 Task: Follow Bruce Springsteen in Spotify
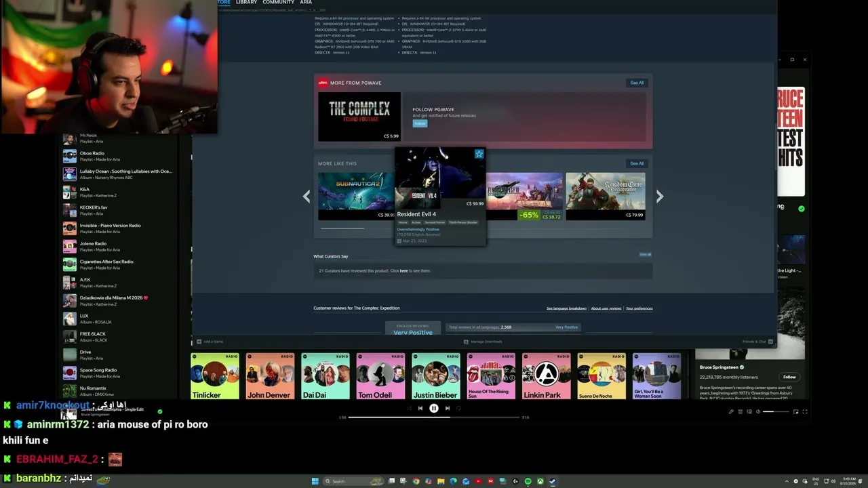coord(789,377)
